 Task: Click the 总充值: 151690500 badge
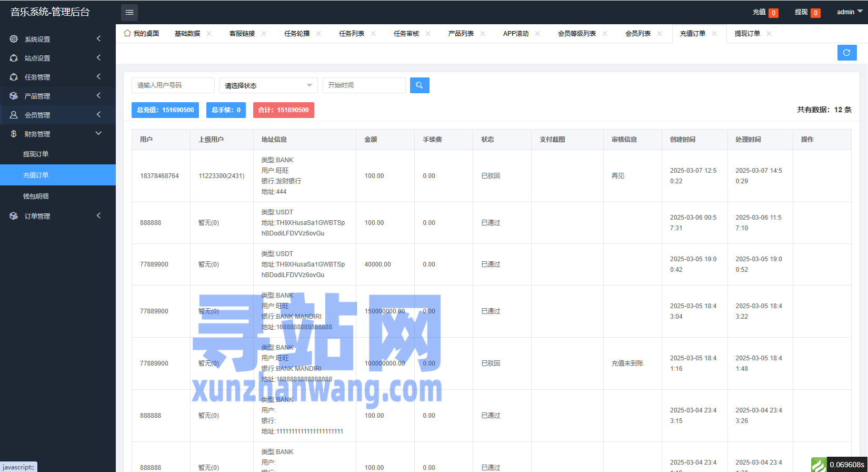point(165,110)
